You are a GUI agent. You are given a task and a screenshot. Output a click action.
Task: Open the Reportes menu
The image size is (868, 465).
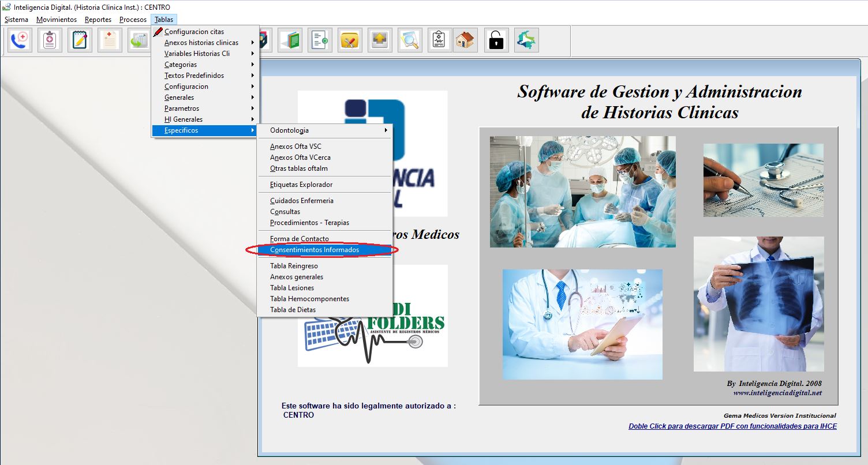(x=98, y=20)
